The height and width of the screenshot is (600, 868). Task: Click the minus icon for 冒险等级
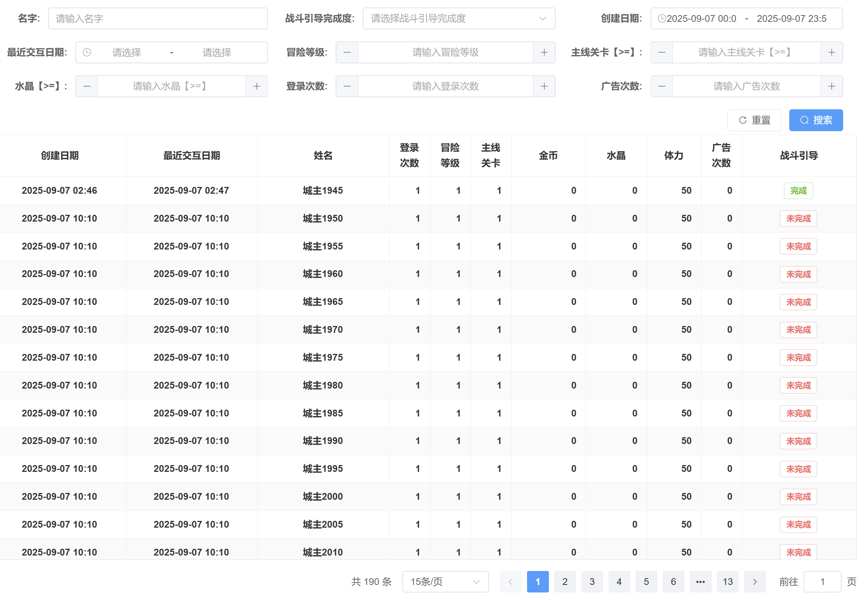click(x=347, y=52)
